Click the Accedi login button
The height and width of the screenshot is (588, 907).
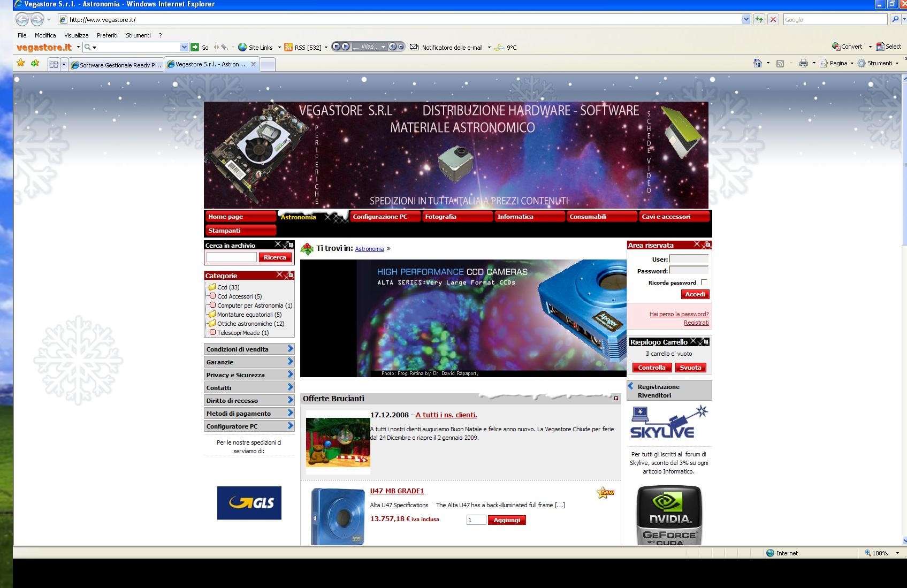click(695, 294)
